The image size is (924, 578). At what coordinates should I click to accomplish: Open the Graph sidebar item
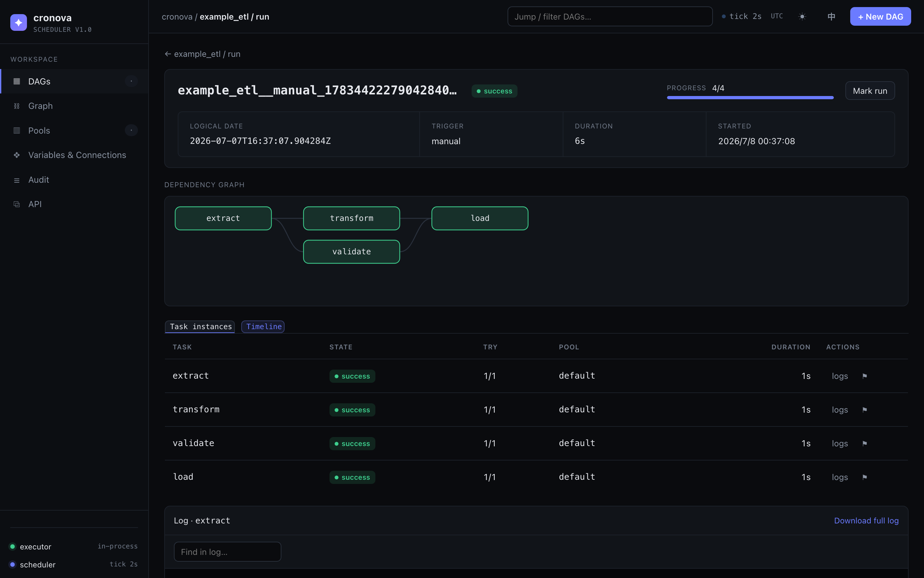tap(74, 106)
